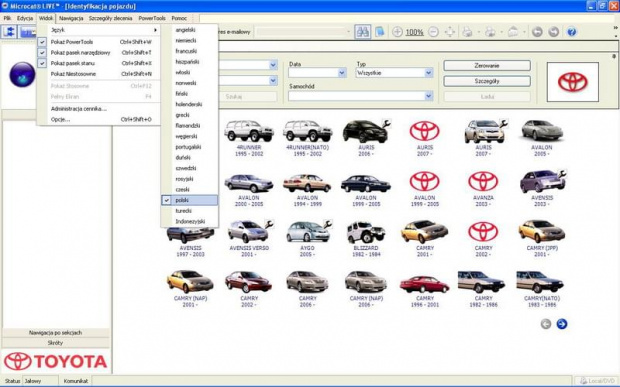Screen dimensions: 620x387
Task: Go to the next page with the blue arrow
Action: click(x=562, y=324)
